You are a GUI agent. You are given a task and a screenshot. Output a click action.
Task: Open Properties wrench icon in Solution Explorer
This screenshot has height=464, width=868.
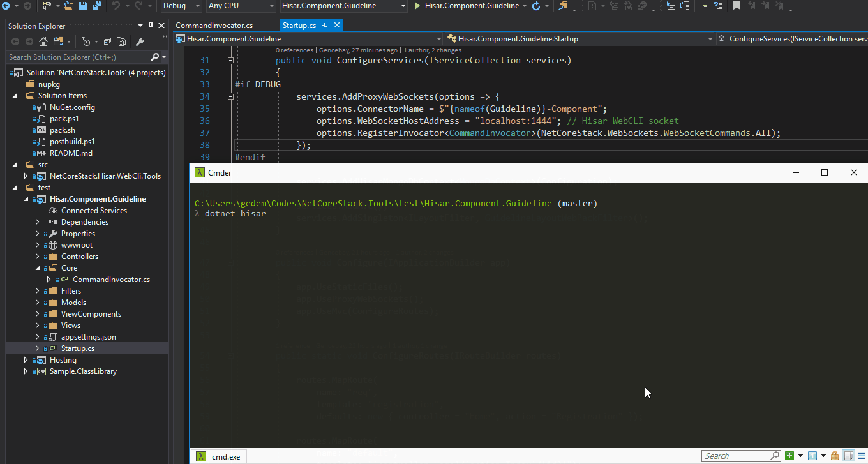[140, 42]
